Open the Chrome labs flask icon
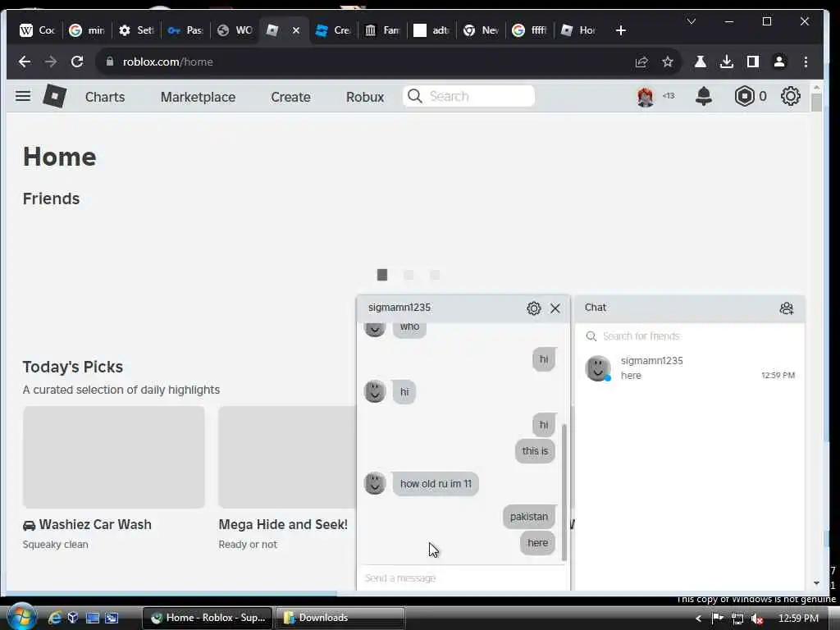The height and width of the screenshot is (630, 840). pos(701,62)
